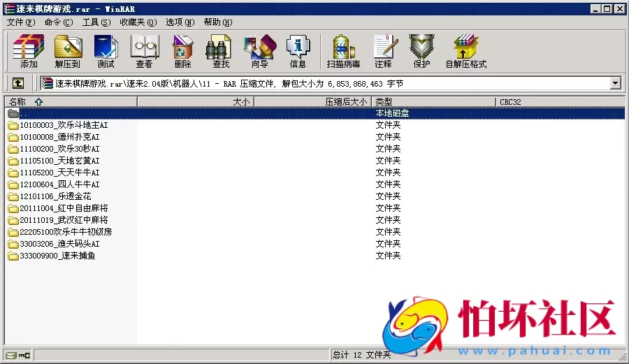This screenshot has width=629, height=364.
Task: Click the status bar total '总计 12 文件夹'
Action: [x=362, y=355]
